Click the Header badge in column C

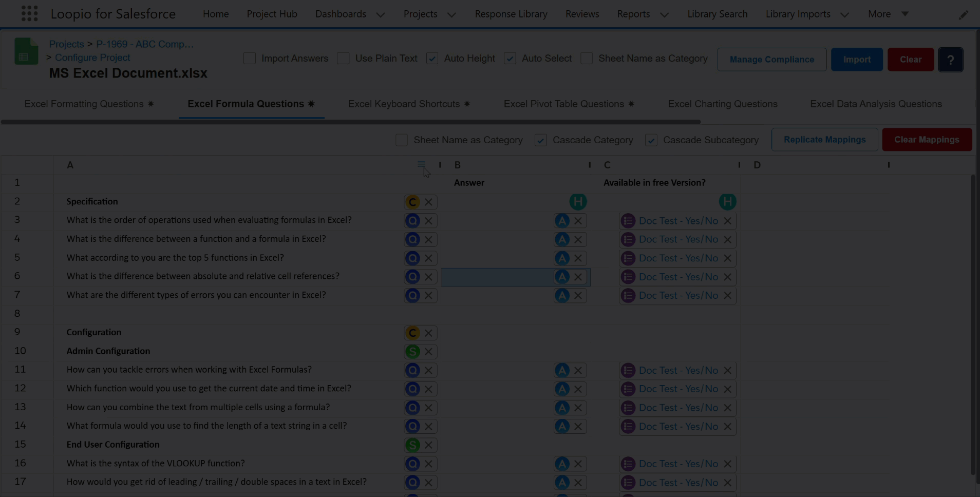pos(727,202)
